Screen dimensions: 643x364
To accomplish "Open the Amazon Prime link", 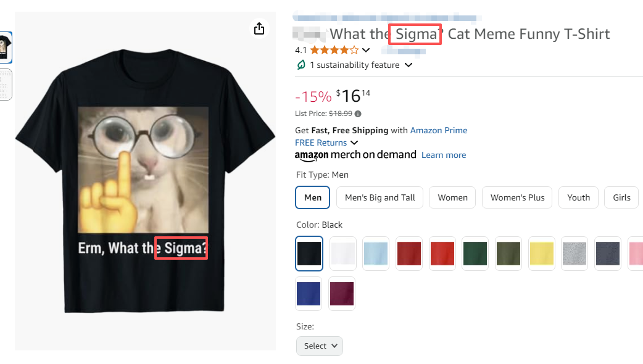I will point(438,130).
